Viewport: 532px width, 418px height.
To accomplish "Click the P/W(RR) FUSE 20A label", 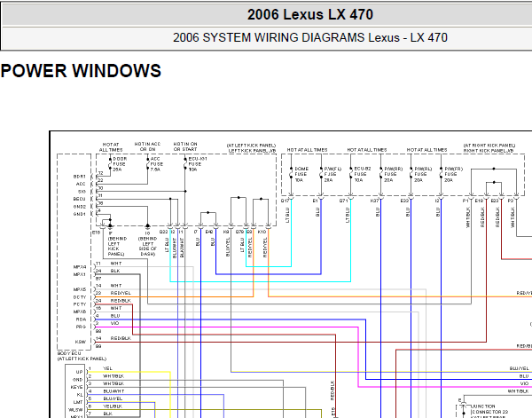I will coord(393,174).
